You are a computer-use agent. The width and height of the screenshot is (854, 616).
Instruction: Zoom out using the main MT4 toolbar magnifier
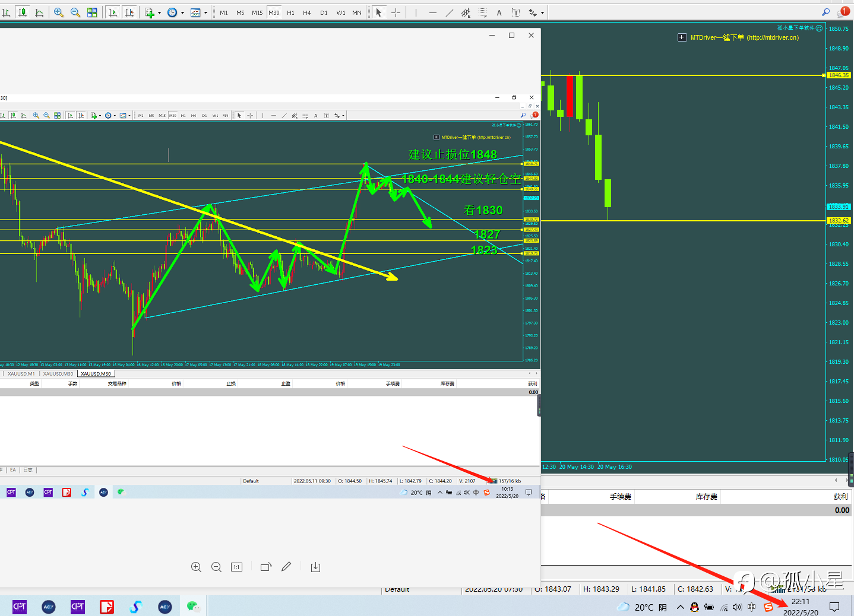point(75,12)
